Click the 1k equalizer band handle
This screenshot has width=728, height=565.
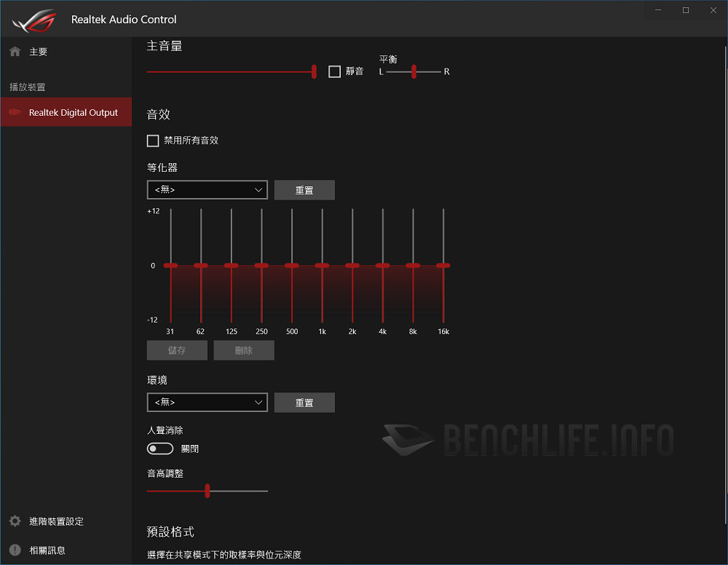click(x=323, y=266)
